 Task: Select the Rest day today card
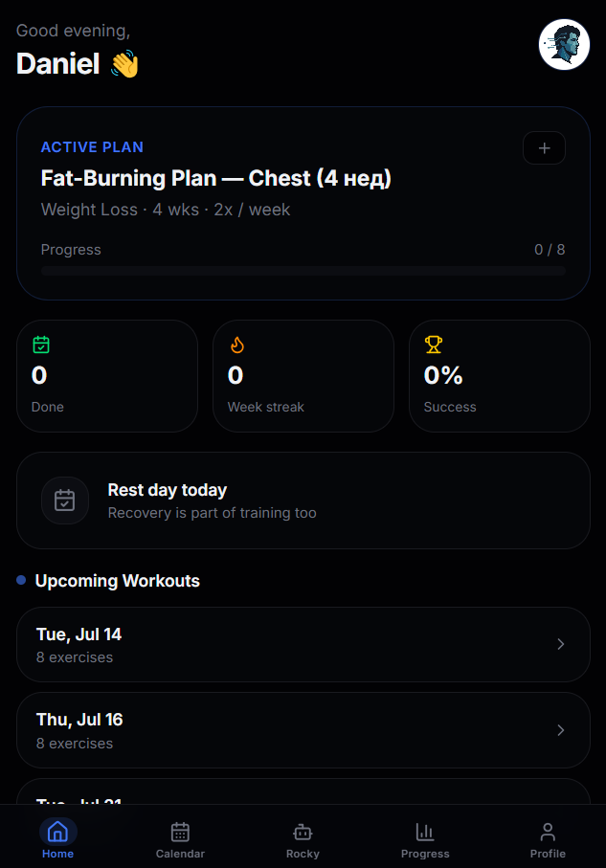303,501
